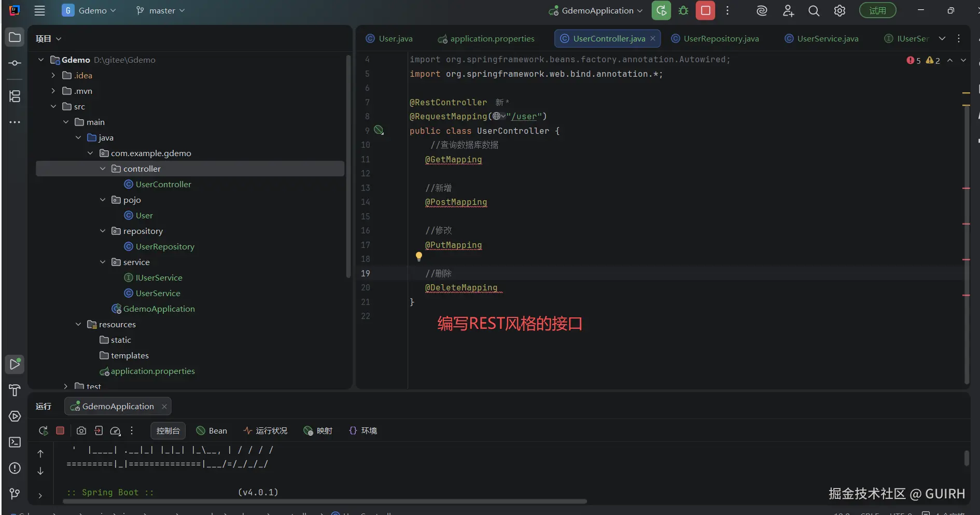Open the health status tab
Viewport: 980px width, 515px height.
point(265,430)
